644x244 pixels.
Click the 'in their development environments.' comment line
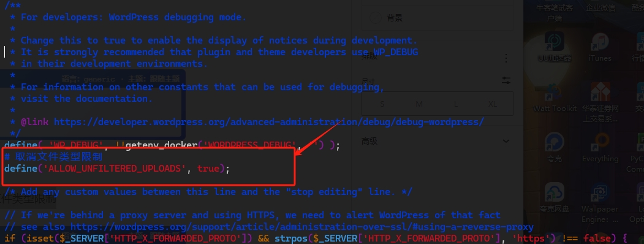click(x=114, y=64)
